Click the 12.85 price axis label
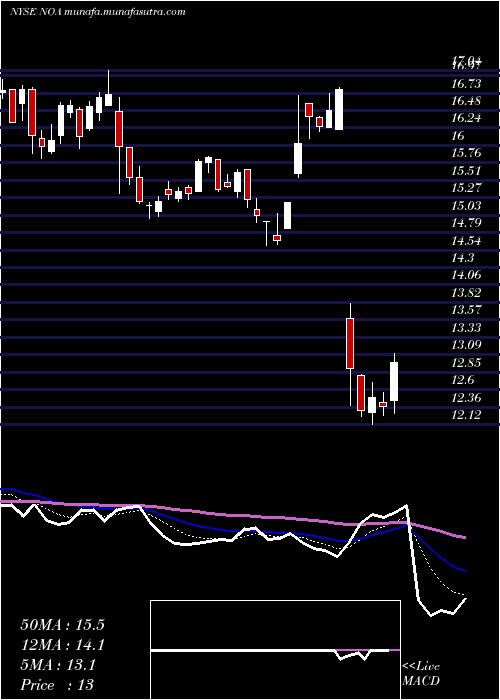This screenshot has width=500, height=700. tap(466, 363)
